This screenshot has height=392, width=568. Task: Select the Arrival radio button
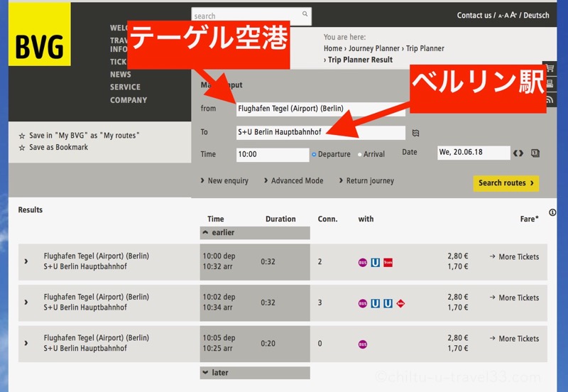[x=360, y=154]
